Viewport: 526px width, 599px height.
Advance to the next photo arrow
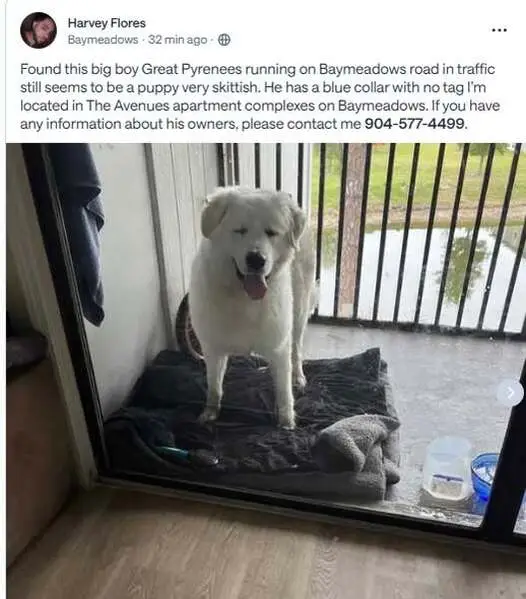pos(510,393)
